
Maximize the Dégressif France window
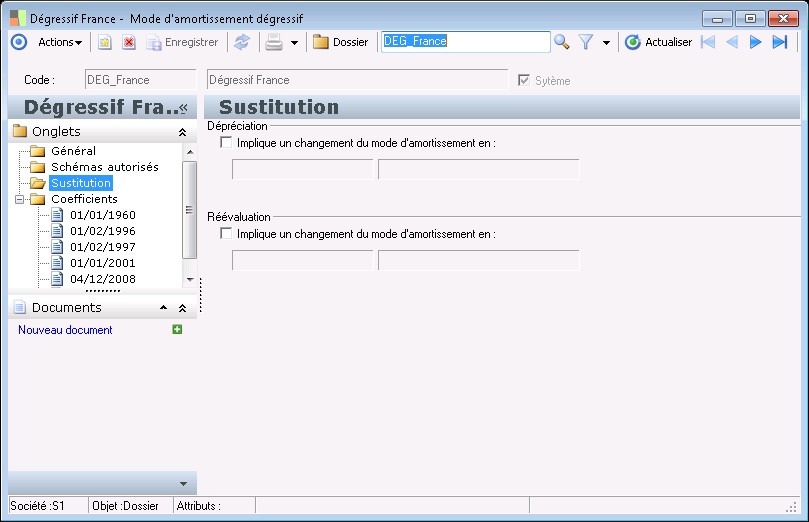(750, 19)
